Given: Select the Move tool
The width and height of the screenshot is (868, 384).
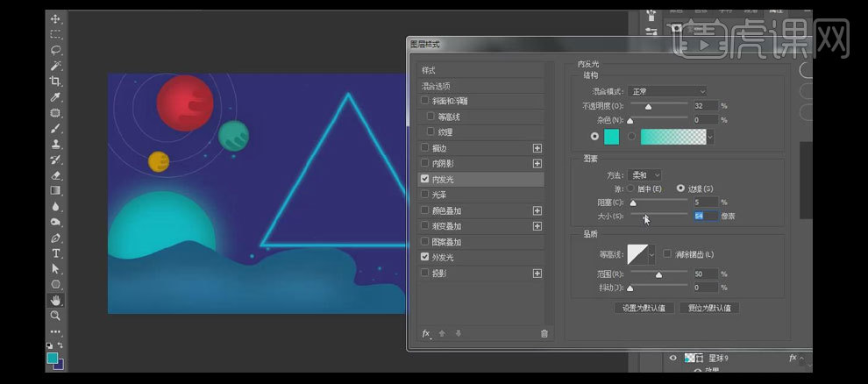Looking at the screenshot, I should tap(55, 18).
